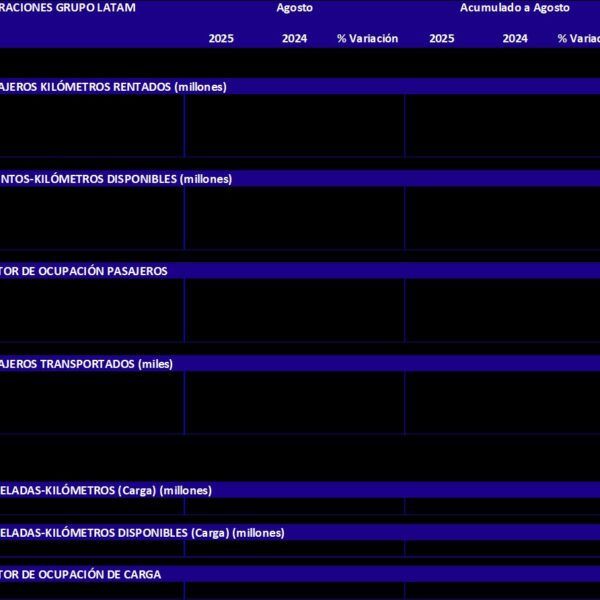
Task: Click % Variación header under Agosto
Action: point(367,39)
